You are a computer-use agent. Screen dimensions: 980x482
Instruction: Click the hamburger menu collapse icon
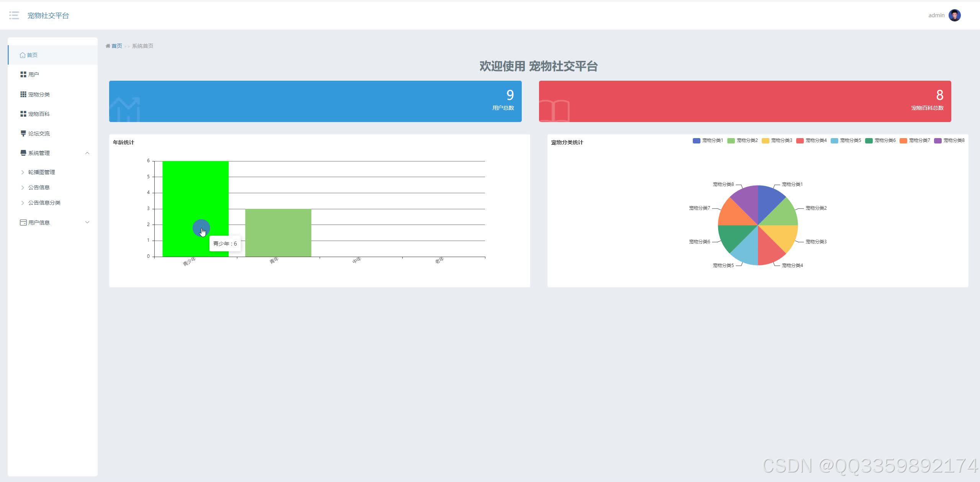click(14, 15)
